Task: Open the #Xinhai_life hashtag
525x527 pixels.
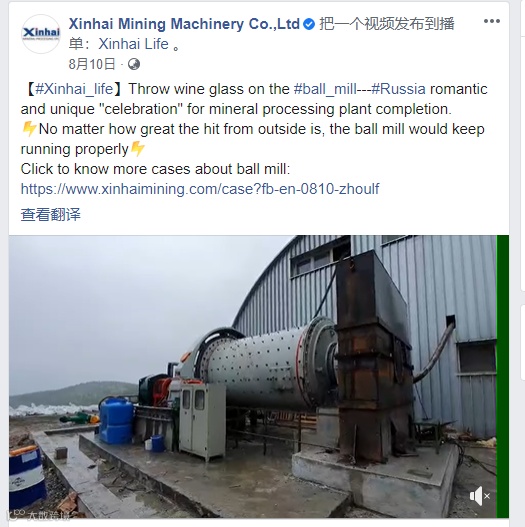Action: coord(74,89)
